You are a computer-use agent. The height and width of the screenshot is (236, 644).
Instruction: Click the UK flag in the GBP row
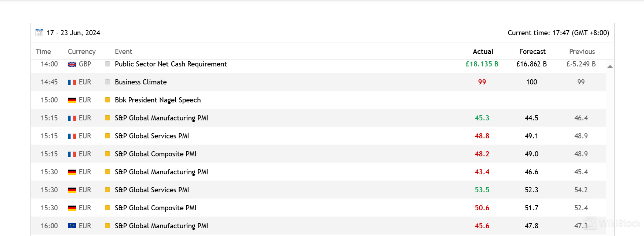pos(72,64)
